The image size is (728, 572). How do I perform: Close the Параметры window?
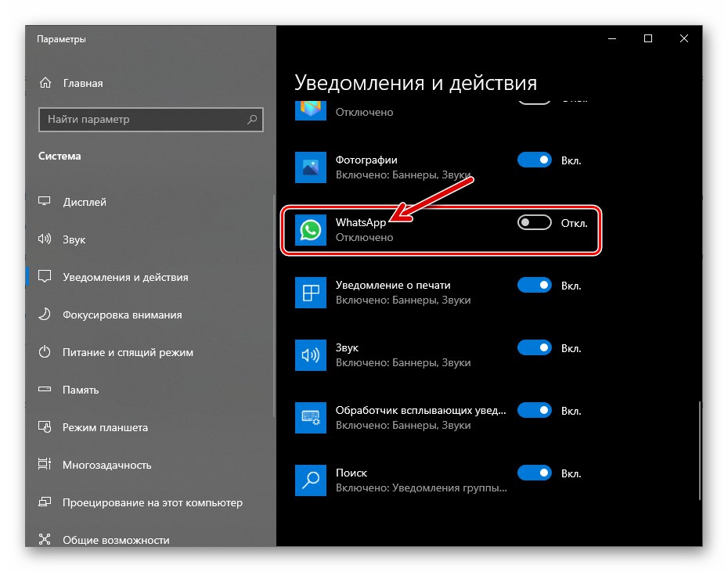pos(684,38)
